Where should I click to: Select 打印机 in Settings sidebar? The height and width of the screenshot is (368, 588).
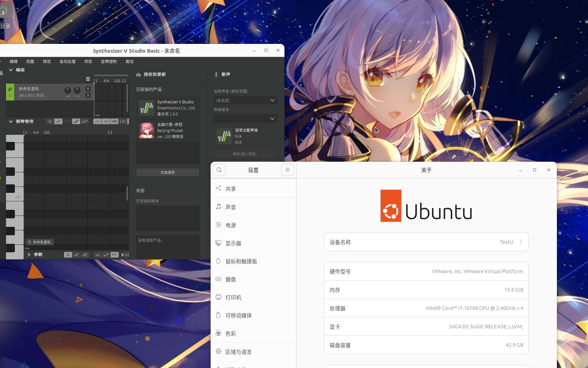[253, 297]
